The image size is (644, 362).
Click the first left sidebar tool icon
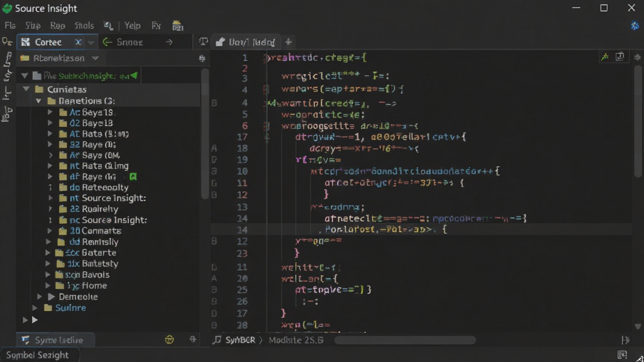click(8, 58)
